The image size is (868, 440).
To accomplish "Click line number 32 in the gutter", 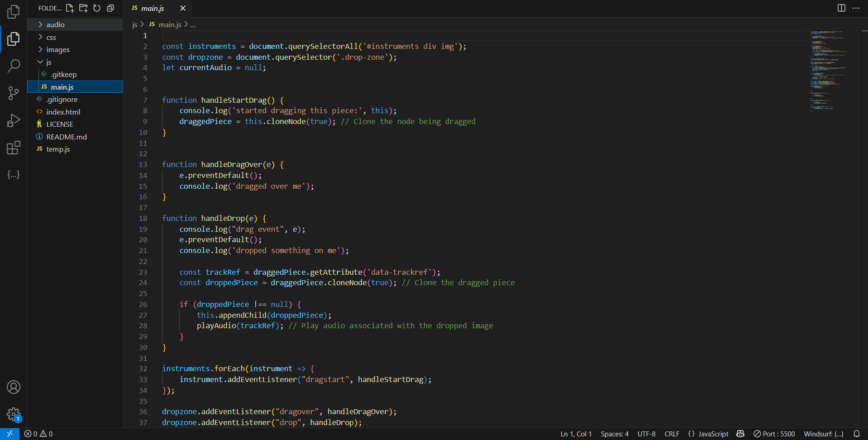I will [143, 368].
